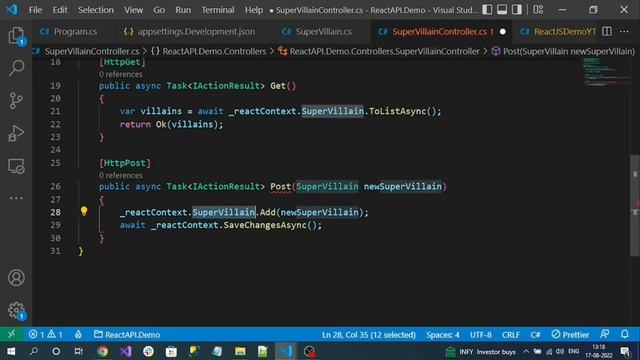Open the Windows Start button
This screenshot has width=640, height=360.
(x=11, y=351)
